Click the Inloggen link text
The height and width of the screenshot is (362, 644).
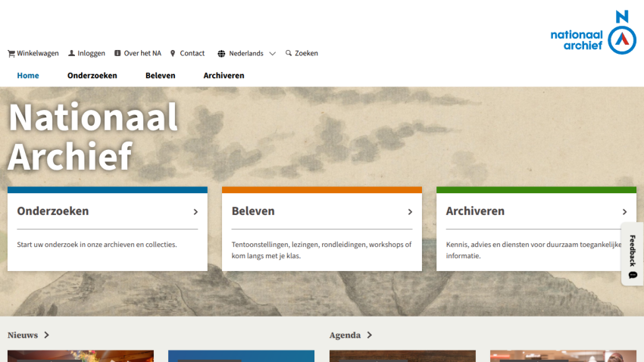(91, 53)
